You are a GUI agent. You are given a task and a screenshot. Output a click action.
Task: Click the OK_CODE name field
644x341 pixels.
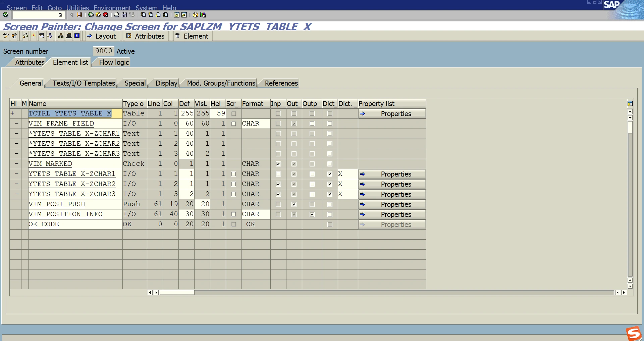75,224
